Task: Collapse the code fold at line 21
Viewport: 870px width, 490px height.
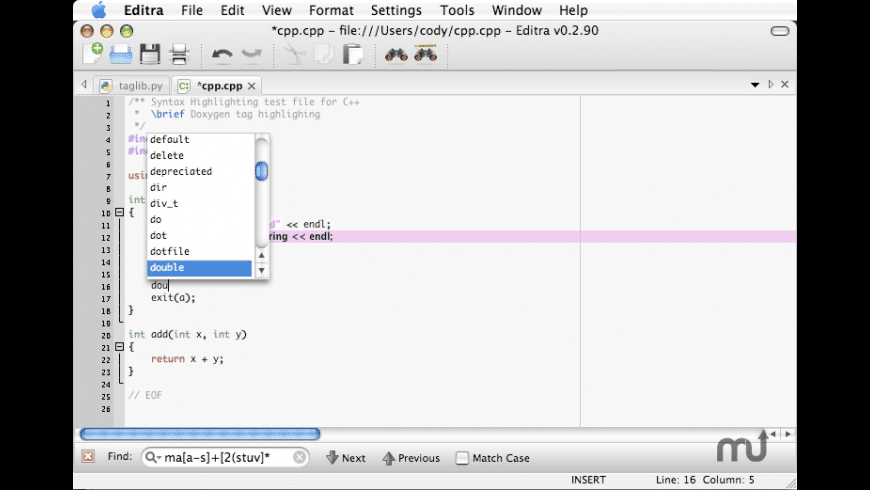Action: 119,347
